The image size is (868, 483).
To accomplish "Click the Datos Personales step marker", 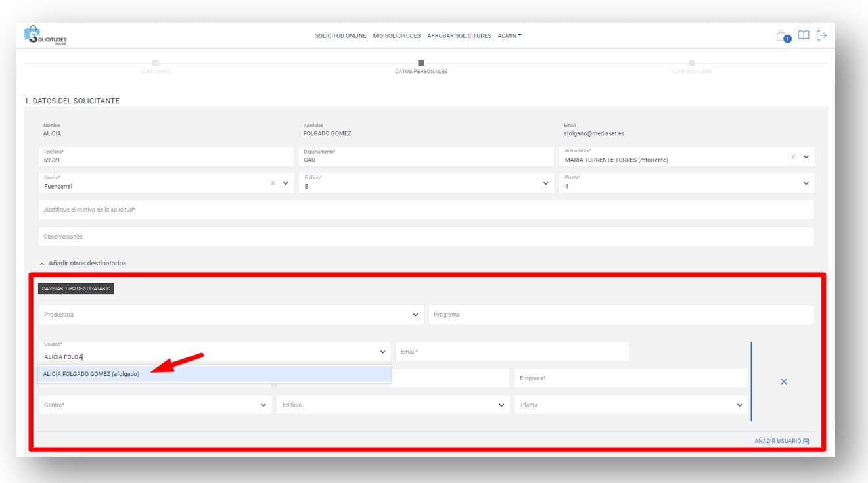I will click(421, 63).
